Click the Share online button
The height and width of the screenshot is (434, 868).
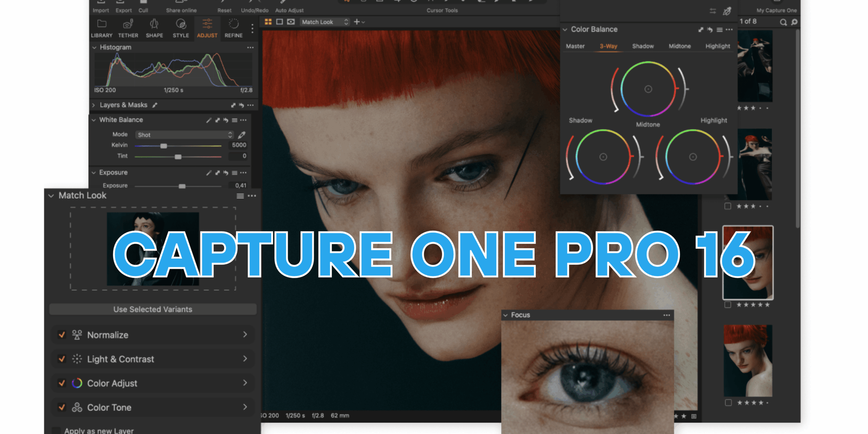pyautogui.click(x=181, y=7)
